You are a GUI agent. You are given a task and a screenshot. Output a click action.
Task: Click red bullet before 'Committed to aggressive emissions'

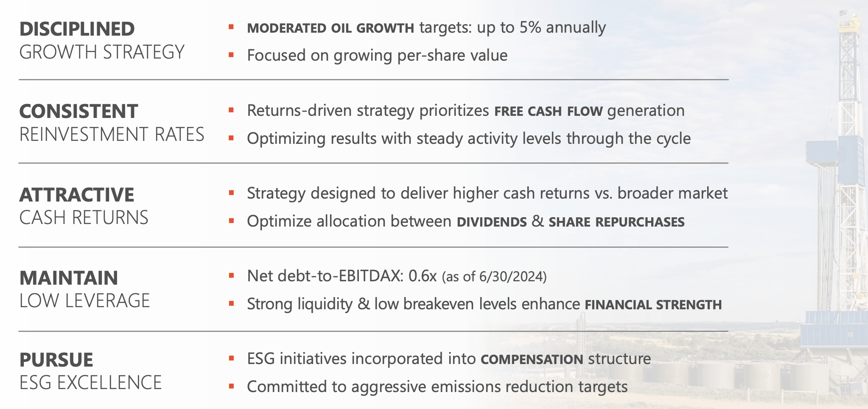pyautogui.click(x=231, y=387)
